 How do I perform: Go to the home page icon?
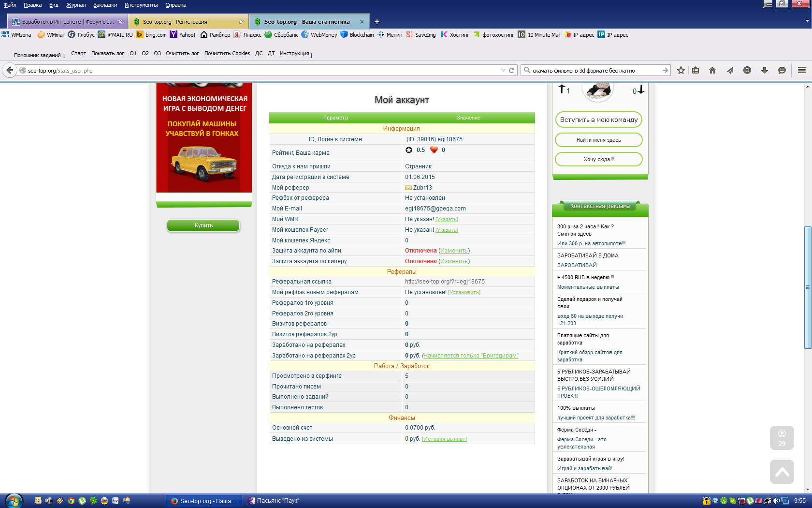coord(712,70)
